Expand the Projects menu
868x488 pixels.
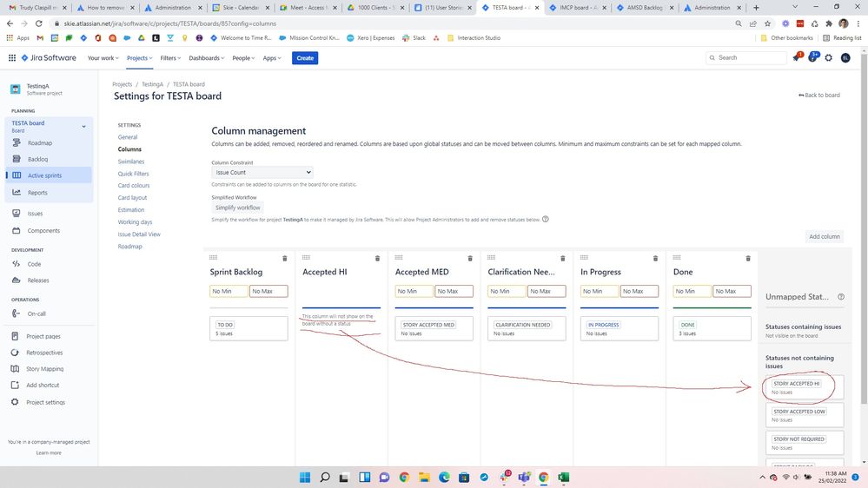(140, 58)
